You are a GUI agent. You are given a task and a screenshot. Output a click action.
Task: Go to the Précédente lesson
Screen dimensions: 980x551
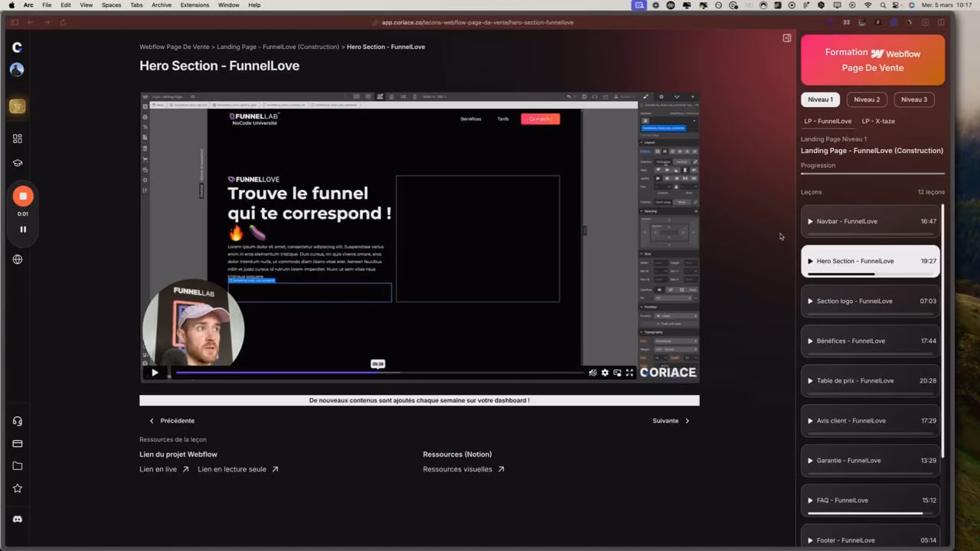pos(171,421)
